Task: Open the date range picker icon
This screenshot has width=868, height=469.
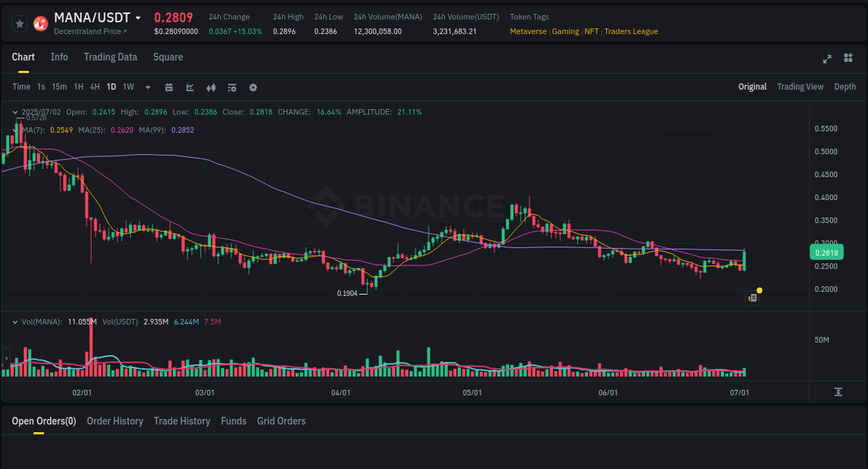Action: (x=169, y=87)
